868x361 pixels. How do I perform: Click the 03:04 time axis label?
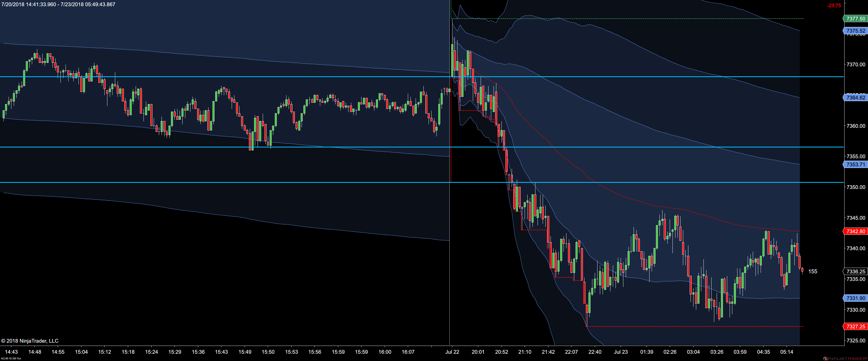[x=693, y=352]
